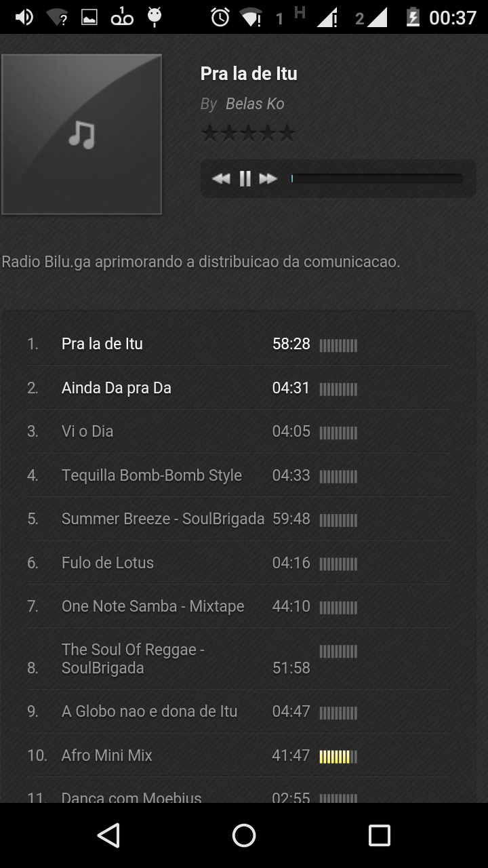Play track Ainda Da pra Da
Screen dimensions: 488x868
(x=238, y=388)
